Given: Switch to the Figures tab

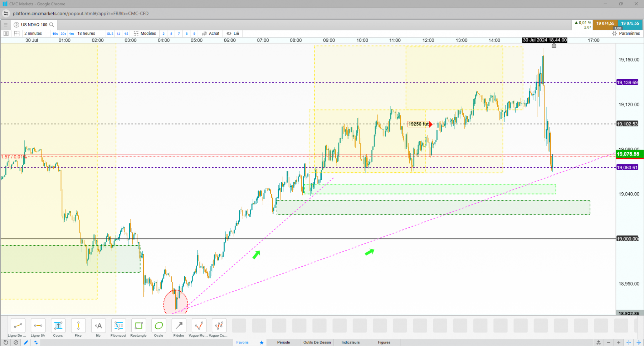Looking at the screenshot, I should (384, 342).
